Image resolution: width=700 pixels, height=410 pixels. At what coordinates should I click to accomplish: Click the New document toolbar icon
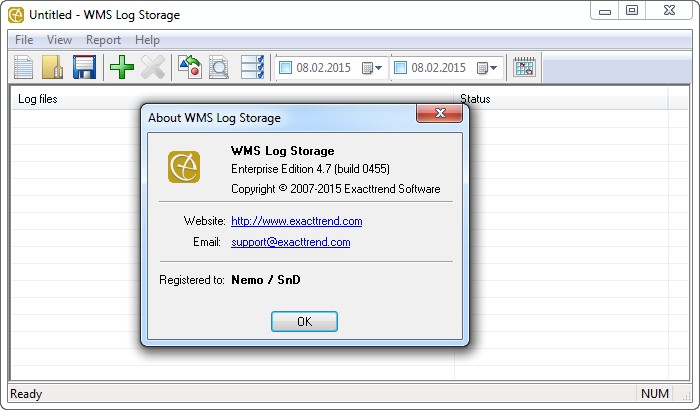[23, 67]
